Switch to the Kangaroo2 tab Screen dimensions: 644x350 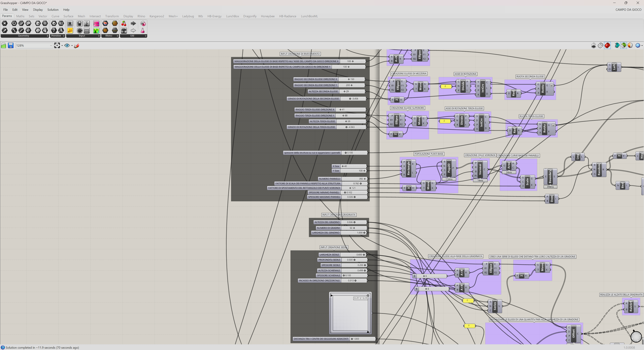(x=156, y=16)
